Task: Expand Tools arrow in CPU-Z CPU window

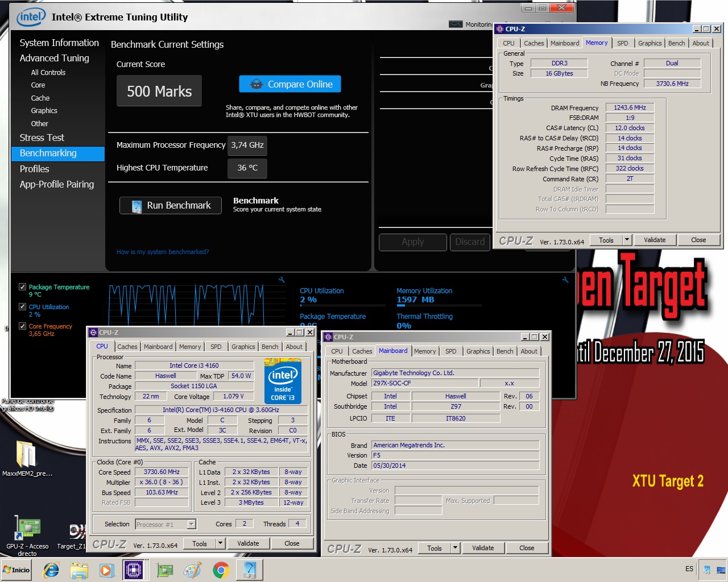Action: point(220,543)
